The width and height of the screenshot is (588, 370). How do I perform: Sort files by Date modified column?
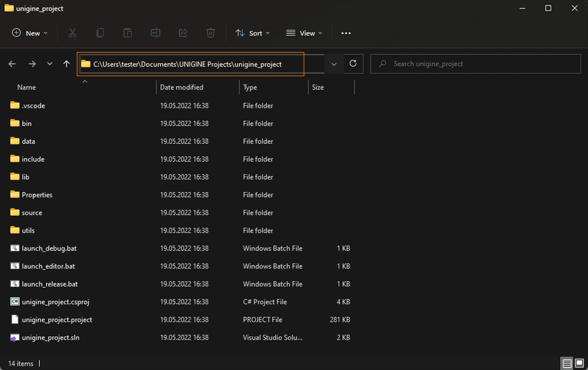click(181, 88)
